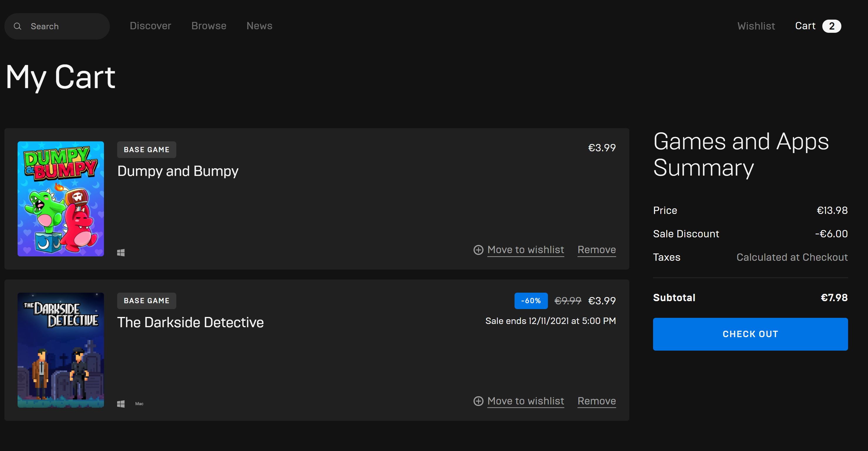The image size is (868, 451).
Task: Click the Dumpy and Bumpy title
Action: click(177, 172)
